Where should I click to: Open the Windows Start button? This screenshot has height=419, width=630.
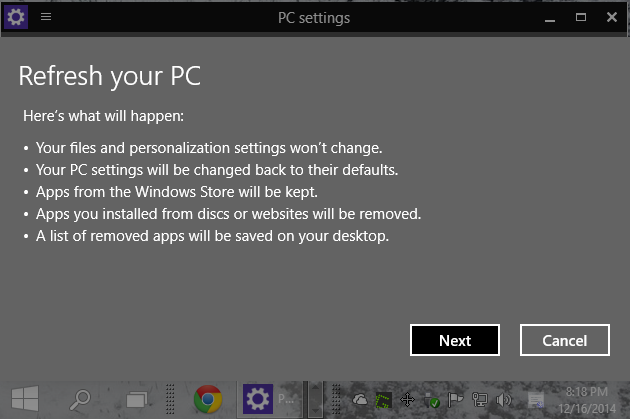coord(25,399)
